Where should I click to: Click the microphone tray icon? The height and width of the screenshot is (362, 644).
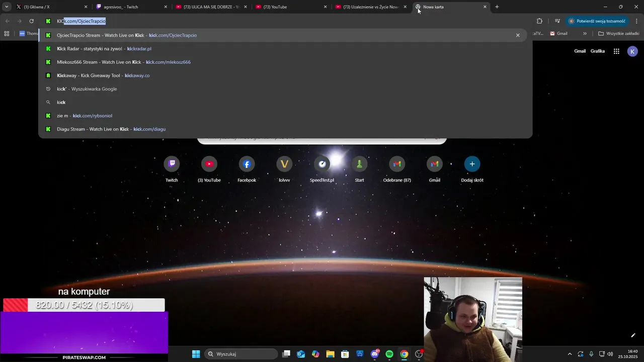click(591, 354)
